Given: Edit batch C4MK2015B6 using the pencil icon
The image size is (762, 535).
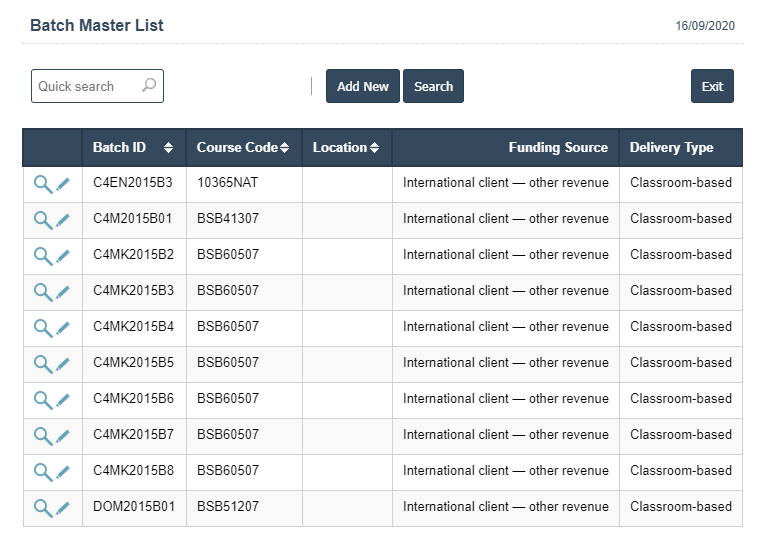Looking at the screenshot, I should pyautogui.click(x=63, y=400).
